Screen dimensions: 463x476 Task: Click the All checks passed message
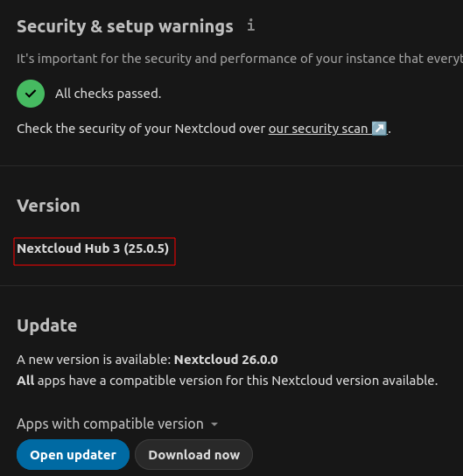tap(108, 94)
